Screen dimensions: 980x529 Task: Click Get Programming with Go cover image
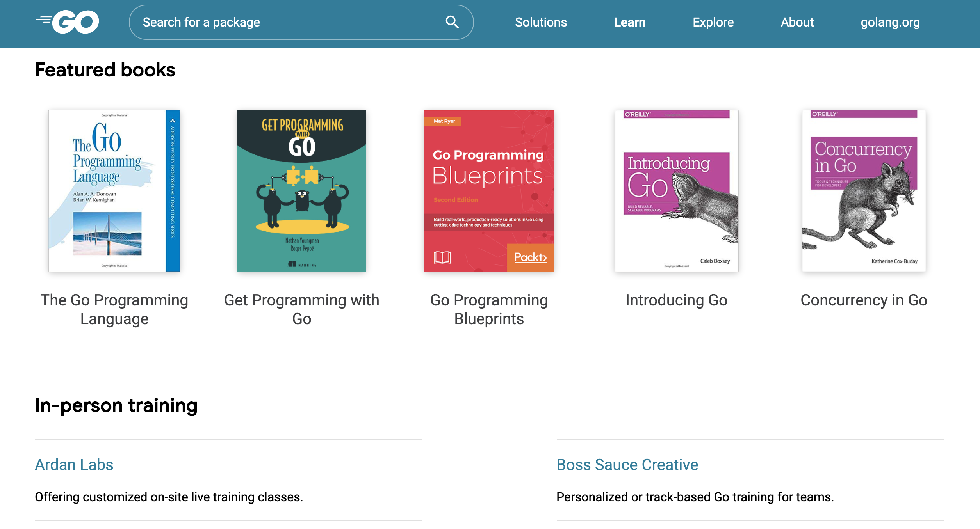coord(301,191)
